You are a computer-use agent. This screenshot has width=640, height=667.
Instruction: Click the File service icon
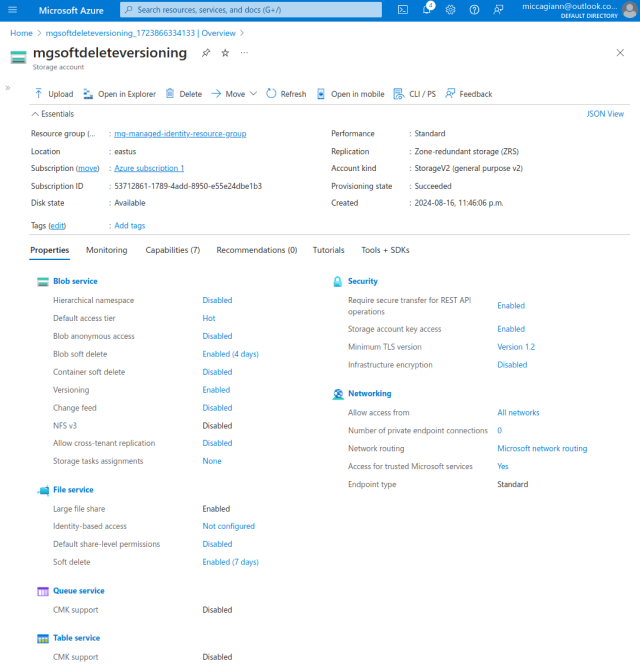point(43,490)
